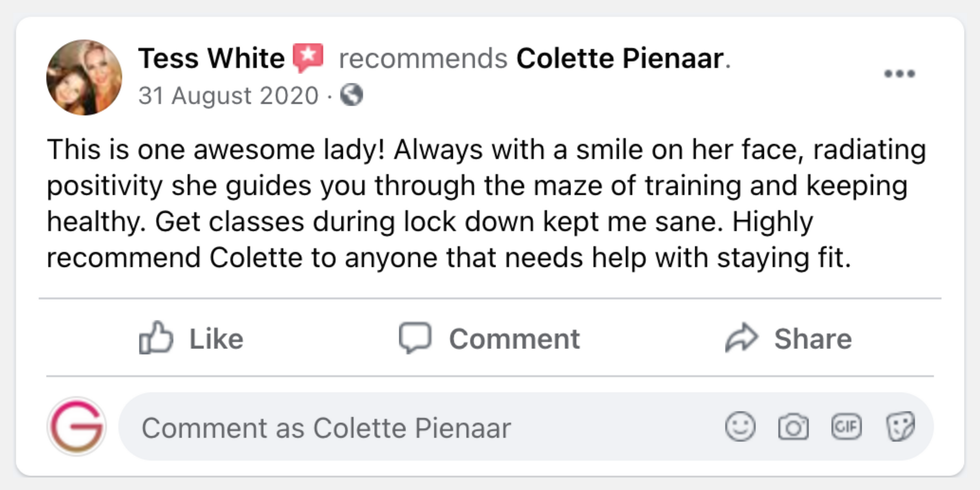Click the globe public audience icon
The width and height of the screenshot is (980, 490).
click(x=351, y=95)
